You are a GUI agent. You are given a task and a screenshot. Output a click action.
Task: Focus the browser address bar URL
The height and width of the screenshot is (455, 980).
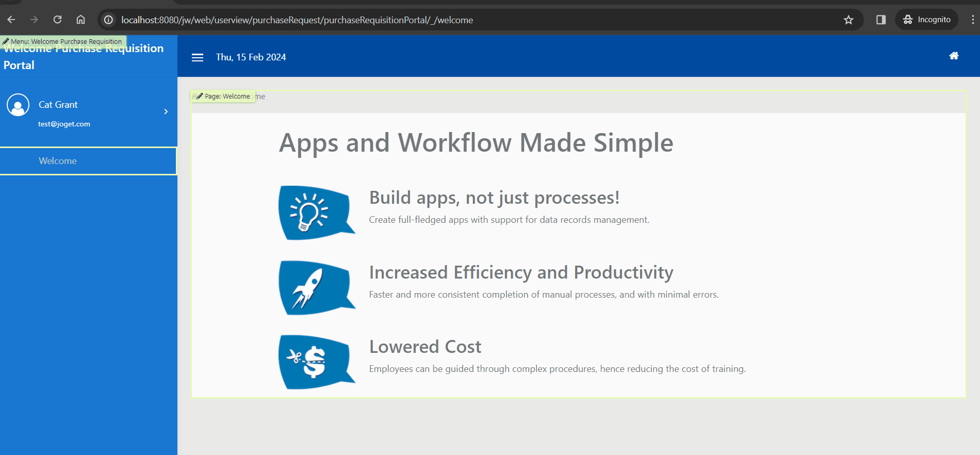coord(297,20)
